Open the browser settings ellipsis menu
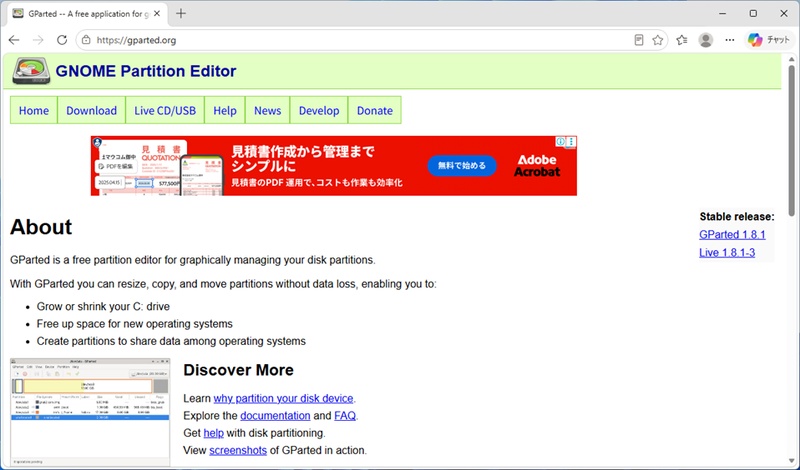800x470 pixels. pyautogui.click(x=730, y=40)
